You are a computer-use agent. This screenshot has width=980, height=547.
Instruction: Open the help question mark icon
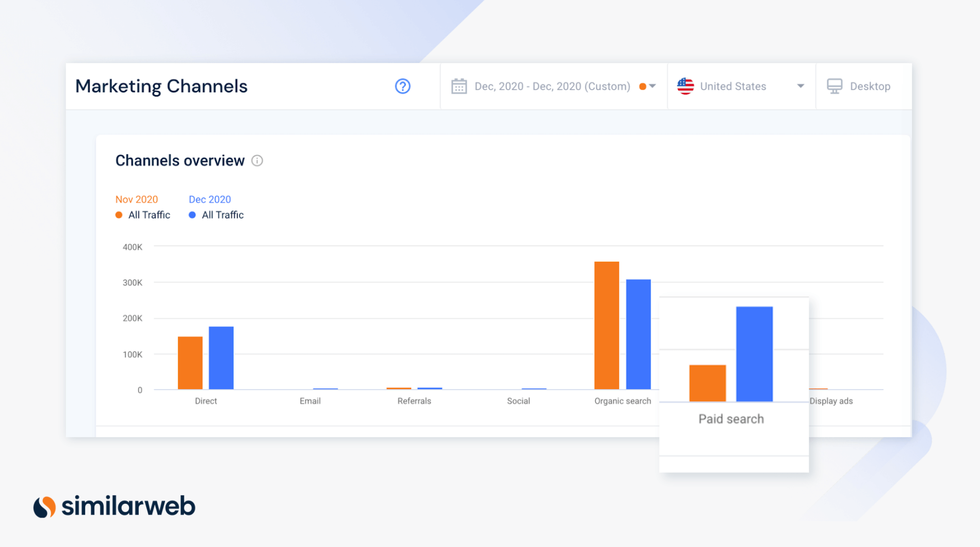tap(403, 86)
